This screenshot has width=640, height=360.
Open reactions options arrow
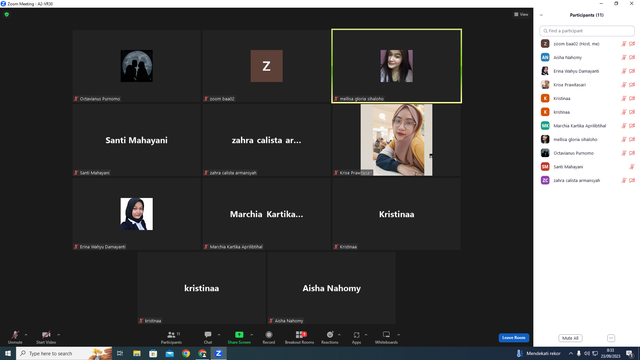pyautogui.click(x=339, y=335)
